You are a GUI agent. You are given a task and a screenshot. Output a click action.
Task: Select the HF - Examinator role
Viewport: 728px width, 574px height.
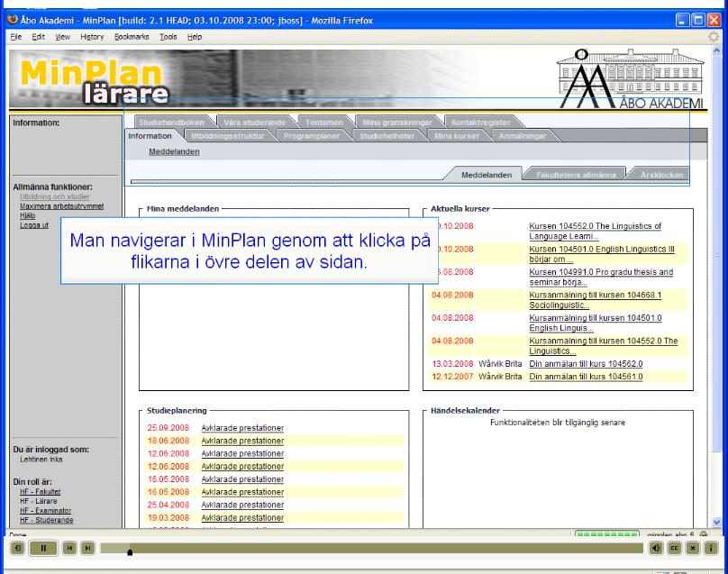click(x=45, y=510)
